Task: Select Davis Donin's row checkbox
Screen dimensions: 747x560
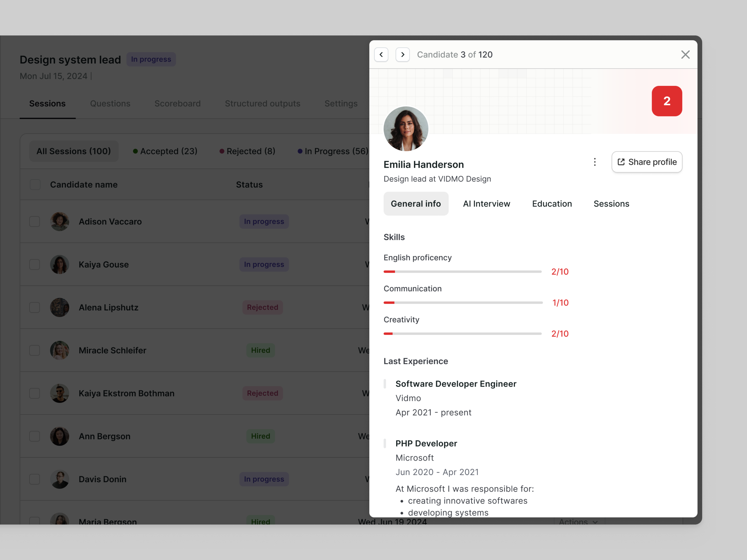Action: [35, 479]
